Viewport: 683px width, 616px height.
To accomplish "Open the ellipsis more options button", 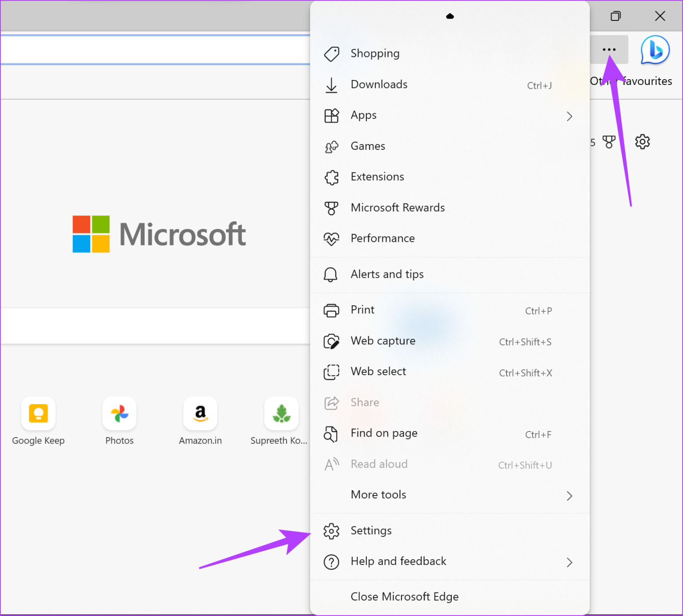I will tap(609, 49).
